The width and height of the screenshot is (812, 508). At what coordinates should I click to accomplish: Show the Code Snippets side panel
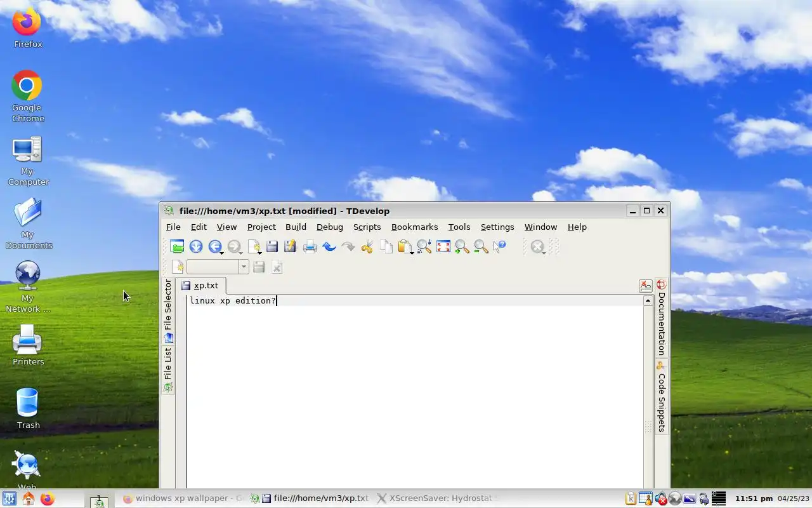point(661,398)
